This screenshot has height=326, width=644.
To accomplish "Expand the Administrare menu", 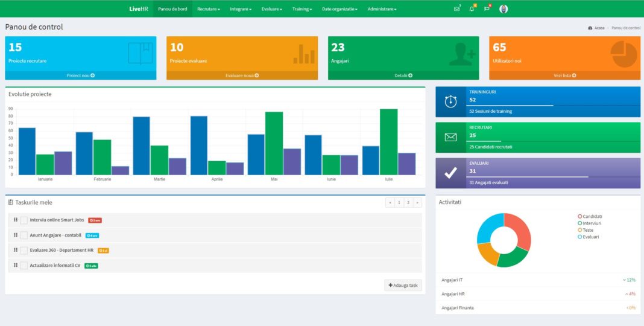I will (x=382, y=9).
